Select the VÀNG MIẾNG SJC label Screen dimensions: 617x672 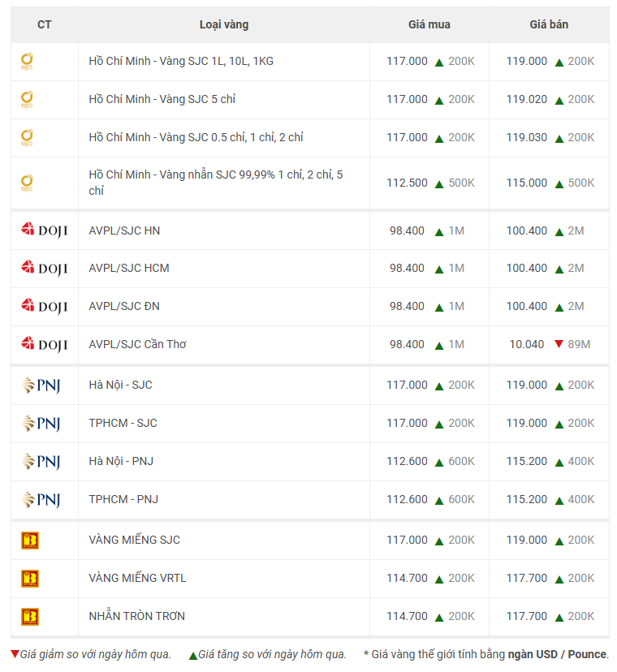coord(134,540)
